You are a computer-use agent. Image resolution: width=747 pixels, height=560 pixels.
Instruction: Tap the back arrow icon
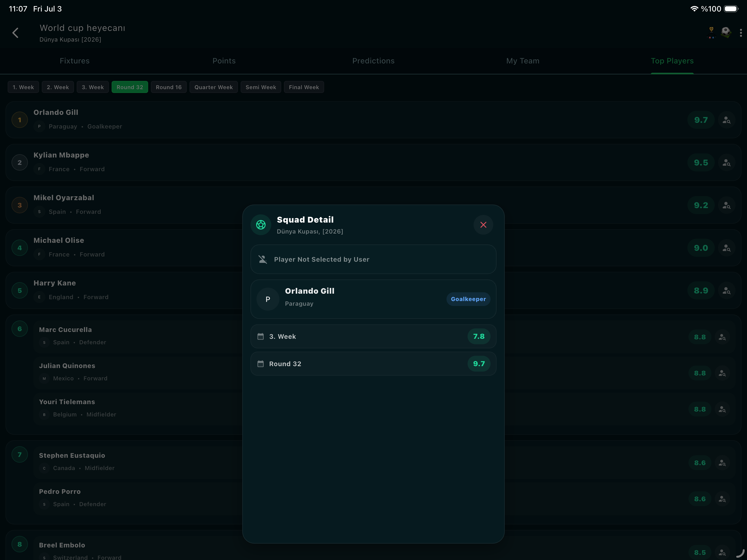[15, 33]
